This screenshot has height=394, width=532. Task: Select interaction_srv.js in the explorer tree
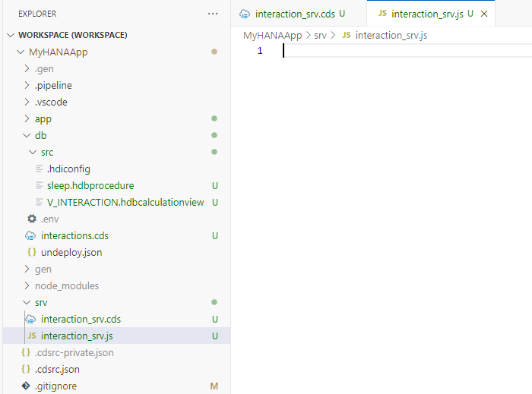click(x=77, y=336)
